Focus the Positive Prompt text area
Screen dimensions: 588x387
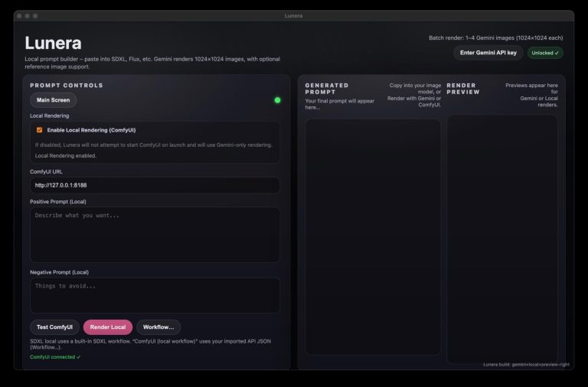(x=155, y=234)
